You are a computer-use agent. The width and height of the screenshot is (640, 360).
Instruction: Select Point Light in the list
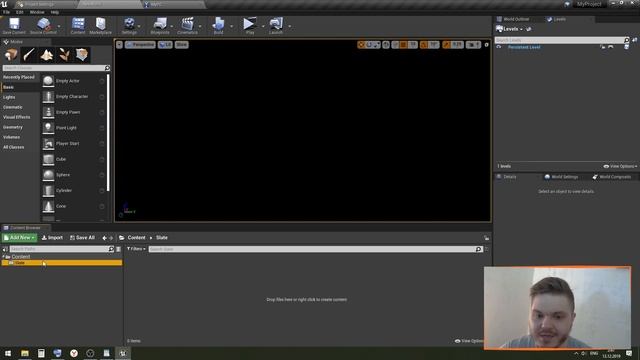tap(74, 128)
